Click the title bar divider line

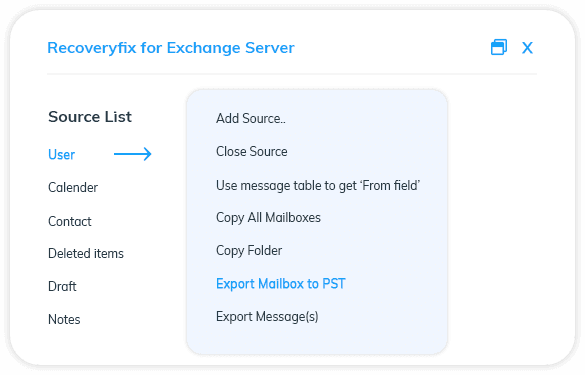click(292, 74)
